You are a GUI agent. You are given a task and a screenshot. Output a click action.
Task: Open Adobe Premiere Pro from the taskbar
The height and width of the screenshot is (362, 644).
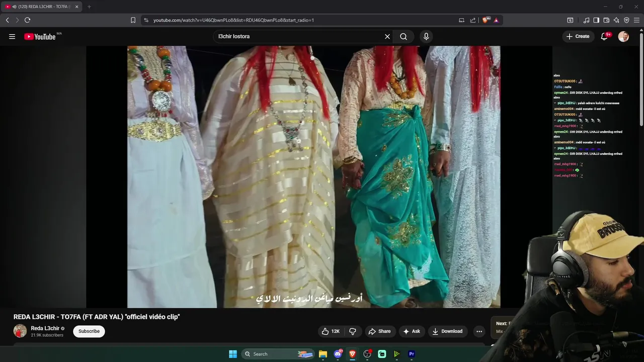(x=412, y=354)
